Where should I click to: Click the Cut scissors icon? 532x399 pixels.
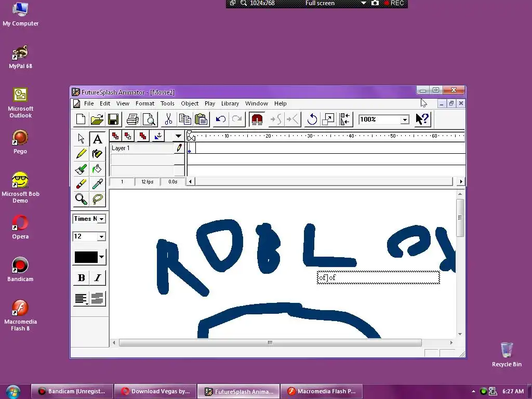(169, 119)
